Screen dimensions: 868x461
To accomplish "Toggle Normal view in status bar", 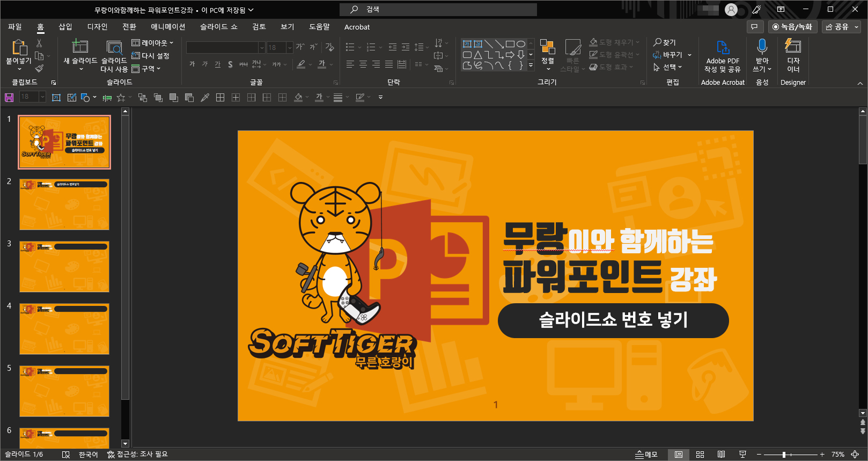I will 679,455.
